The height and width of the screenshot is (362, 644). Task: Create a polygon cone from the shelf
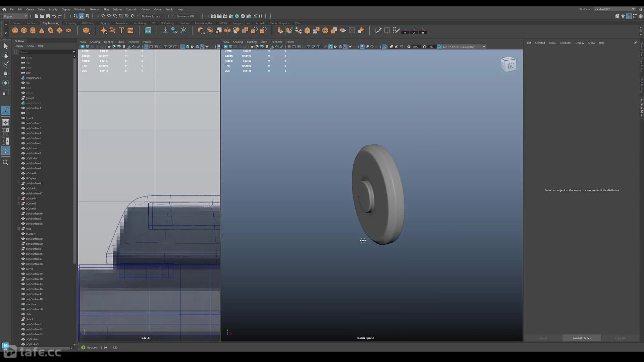(x=42, y=31)
